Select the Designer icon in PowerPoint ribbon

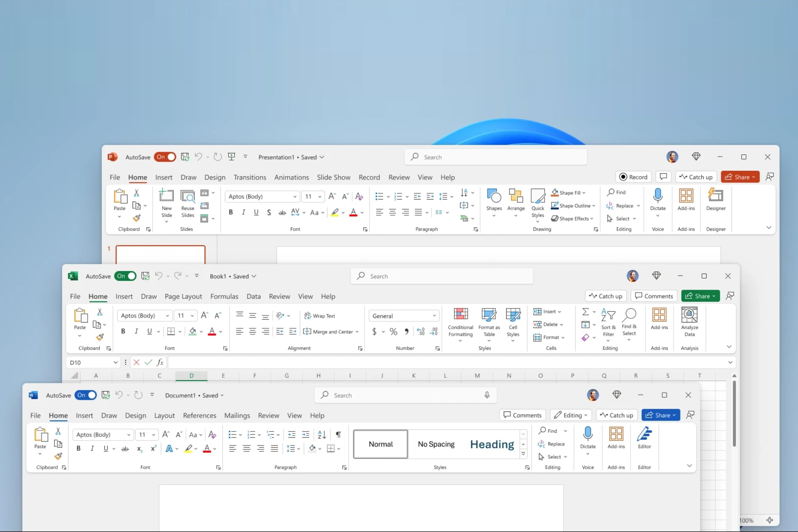click(x=716, y=201)
